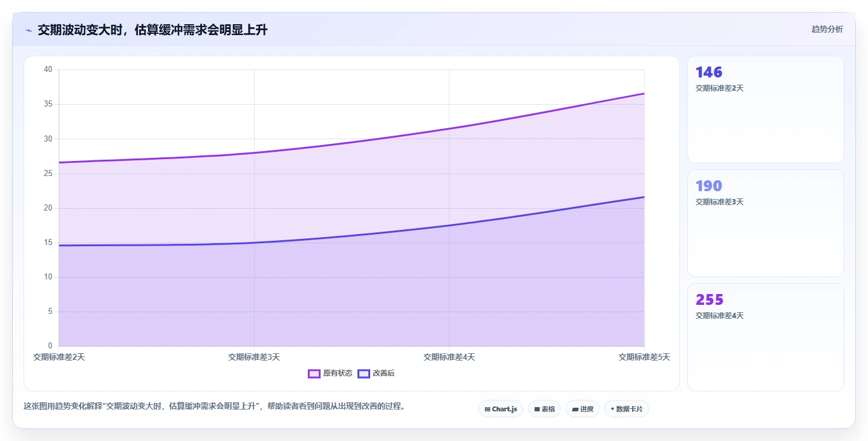Click x-axis label 交期标准差5天
Image resolution: width=868 pixels, height=441 pixels.
pos(644,358)
